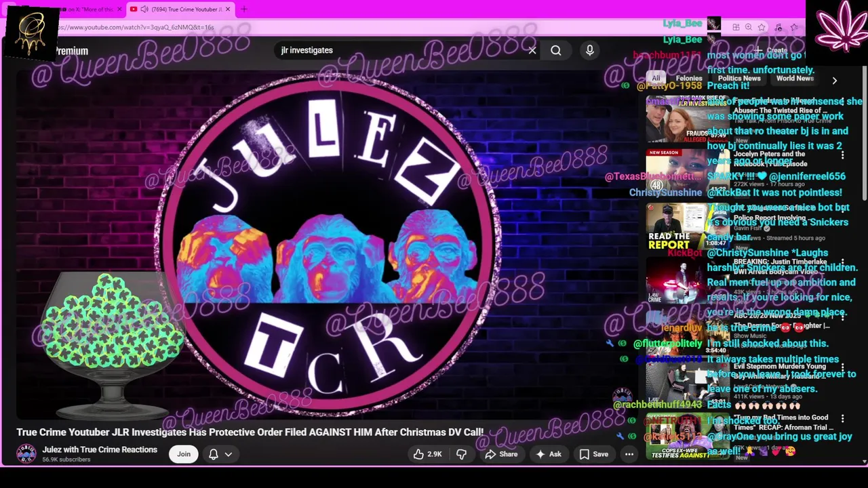
Task: Close the True Crime Youtuber browser tab
Action: coord(228,9)
